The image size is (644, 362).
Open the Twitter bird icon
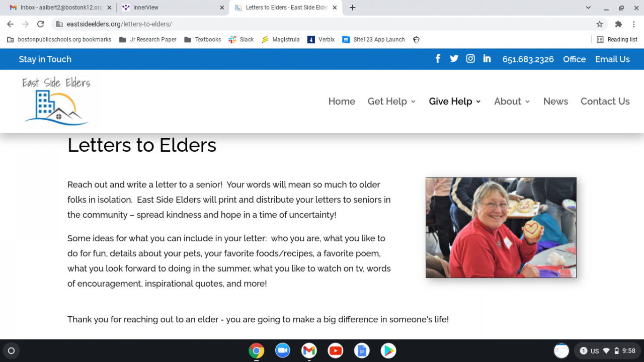tap(454, 59)
